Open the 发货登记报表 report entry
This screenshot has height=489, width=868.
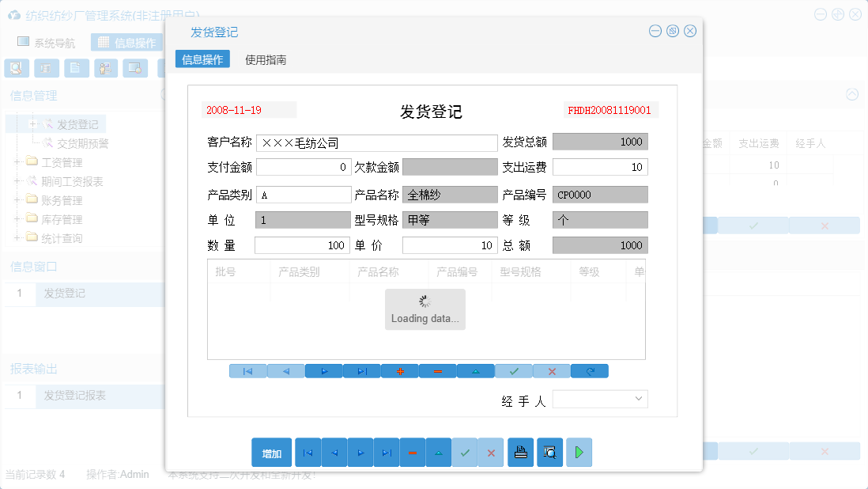click(76, 396)
